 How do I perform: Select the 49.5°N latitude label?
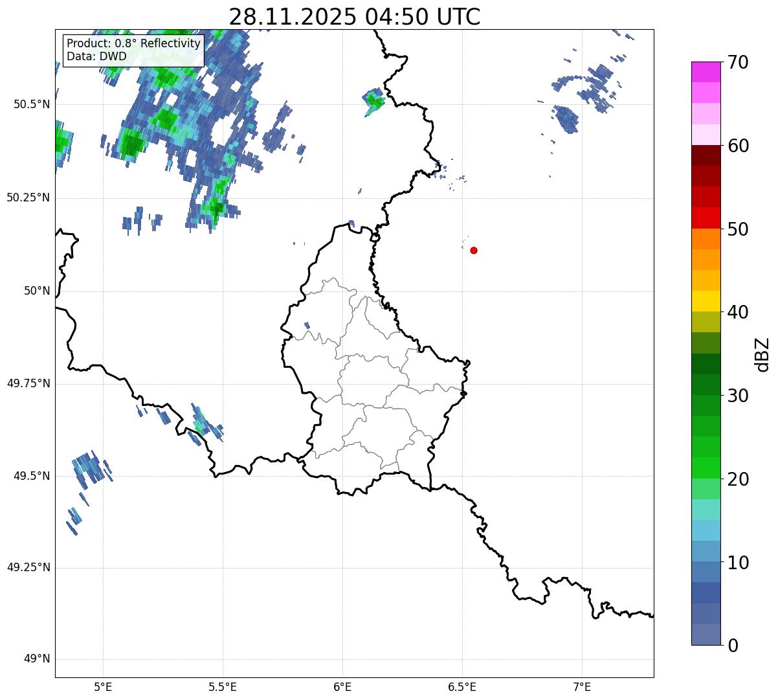tap(32, 476)
